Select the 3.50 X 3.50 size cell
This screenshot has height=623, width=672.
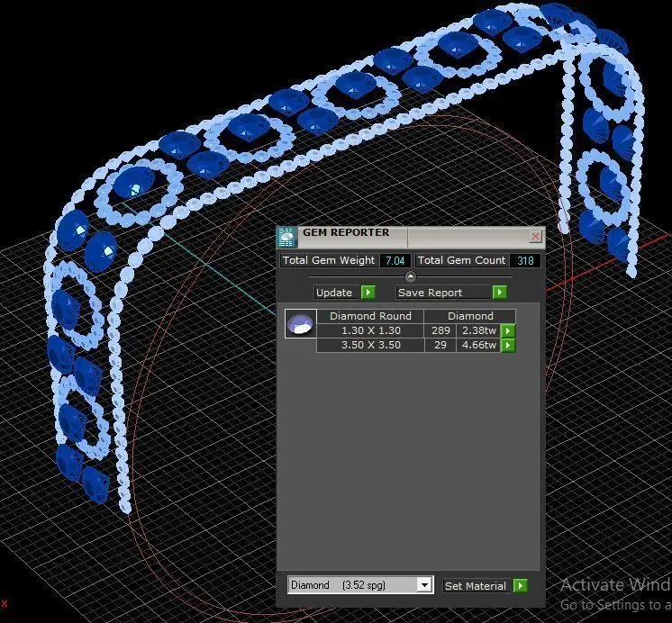click(371, 346)
